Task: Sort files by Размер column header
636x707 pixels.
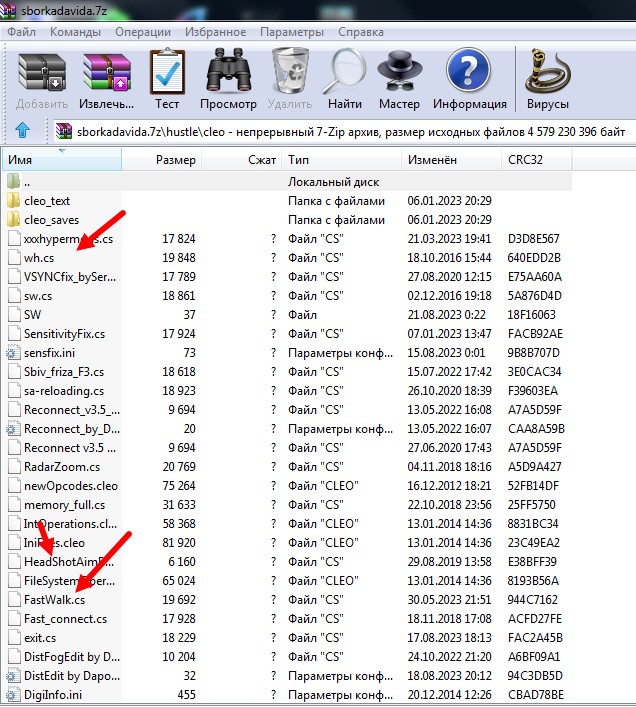Action: [x=176, y=160]
